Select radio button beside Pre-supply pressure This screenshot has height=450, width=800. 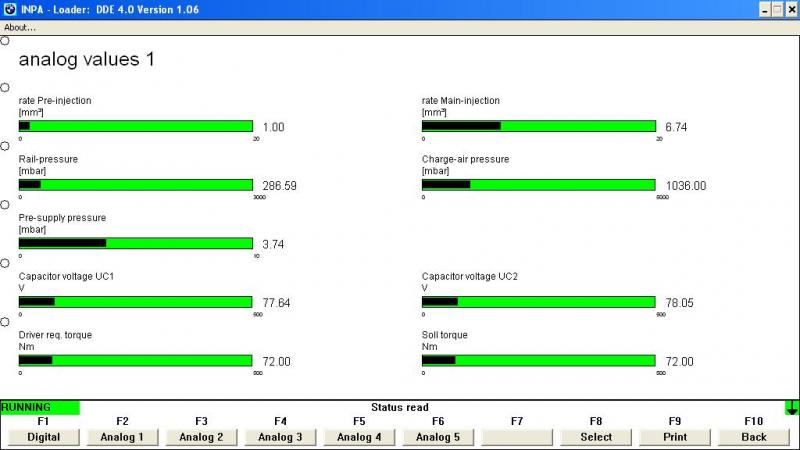(5, 204)
